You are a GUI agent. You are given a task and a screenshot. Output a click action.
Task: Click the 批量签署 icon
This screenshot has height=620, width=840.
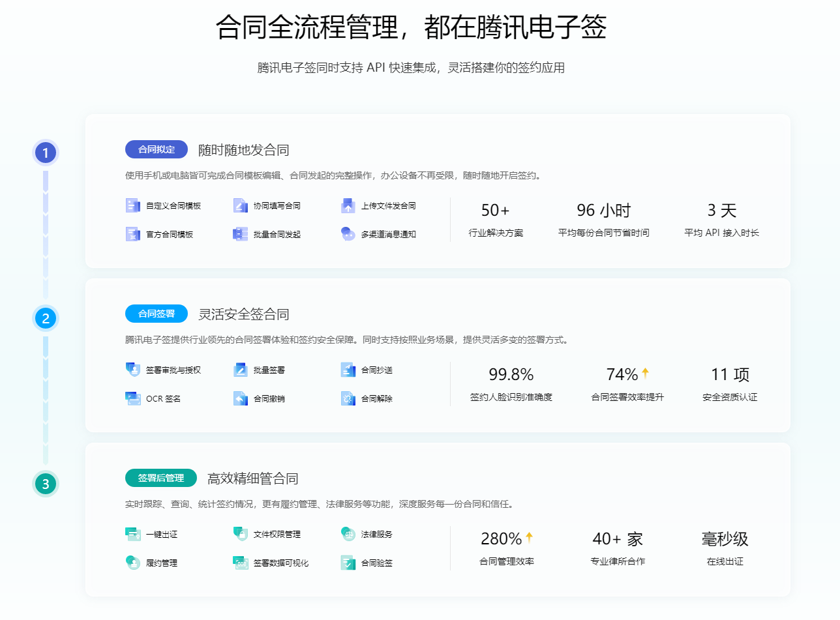click(241, 370)
